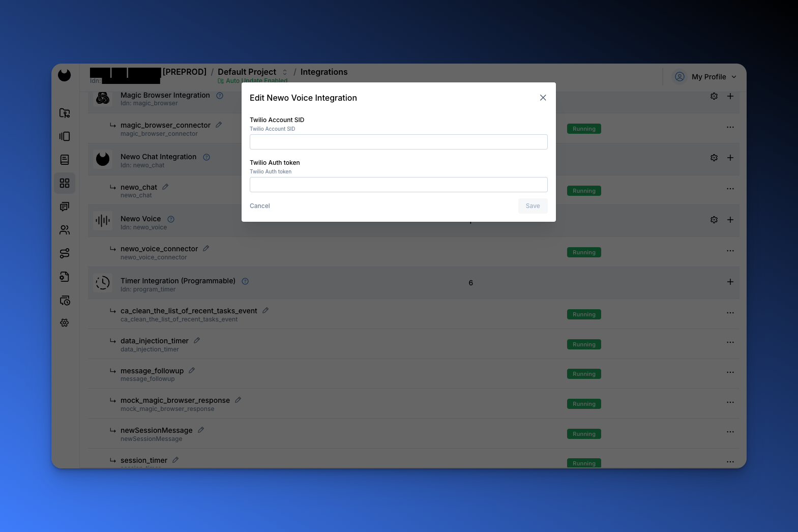Open settings gear for Newo Voice

[x=714, y=220]
